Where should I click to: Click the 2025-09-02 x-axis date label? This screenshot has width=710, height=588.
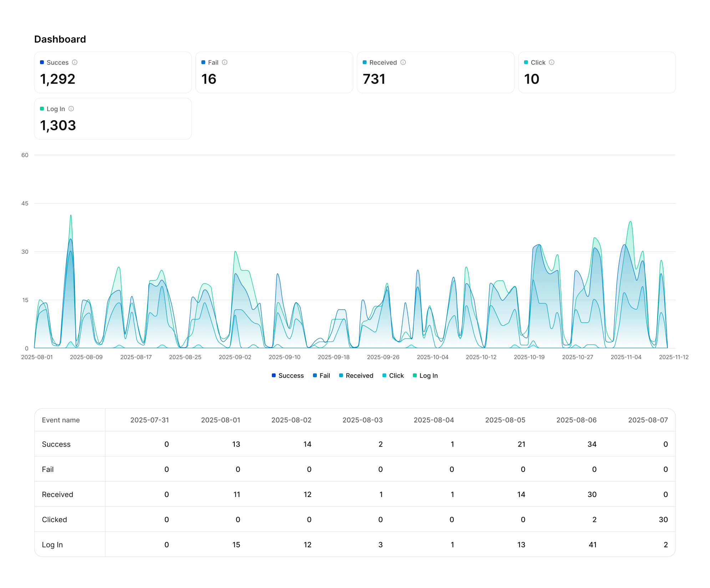tap(235, 357)
